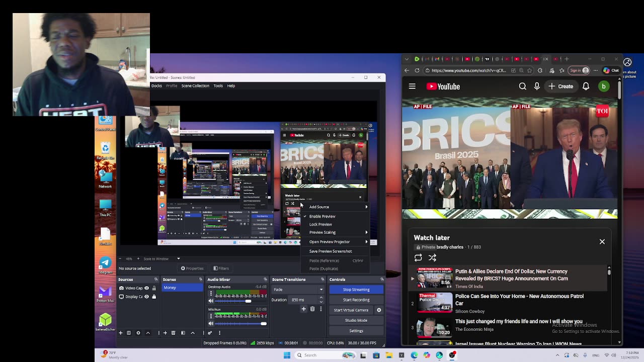Move the selected scene up
The height and width of the screenshot is (362, 644).
click(x=193, y=333)
